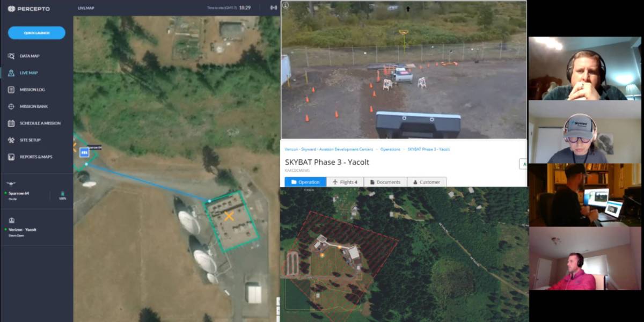Select the Live Map sidebar icon
This screenshot has height=322, width=644.
pyautogui.click(x=11, y=73)
